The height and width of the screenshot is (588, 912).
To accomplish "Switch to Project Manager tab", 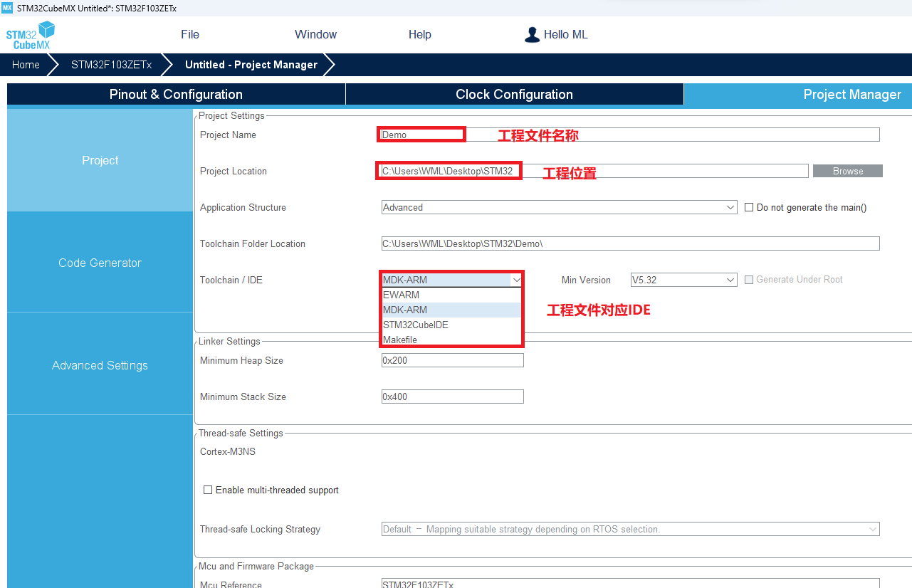I will pyautogui.click(x=798, y=95).
